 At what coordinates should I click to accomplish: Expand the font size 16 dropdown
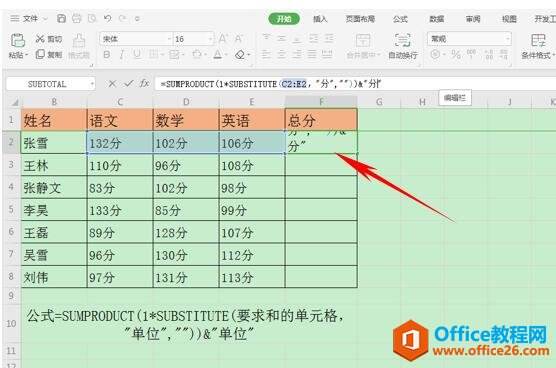pos(211,39)
